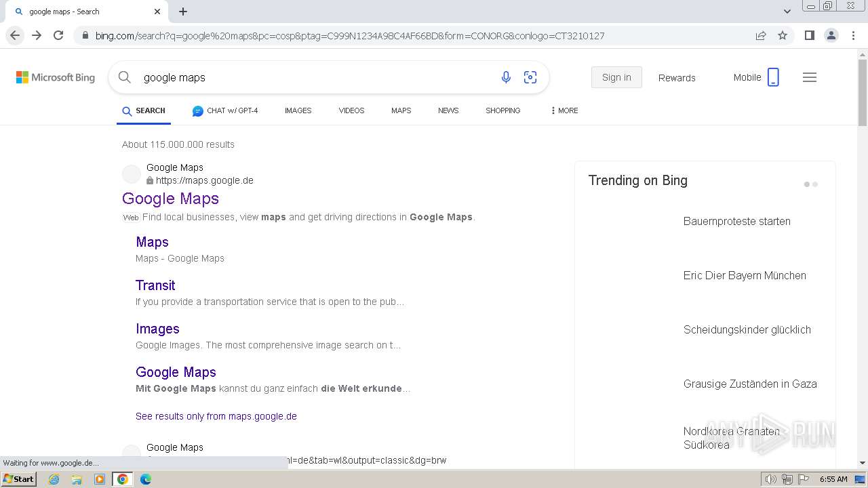Open the Images sitelink
Image resolution: width=868 pixels, height=488 pixels.
click(157, 329)
